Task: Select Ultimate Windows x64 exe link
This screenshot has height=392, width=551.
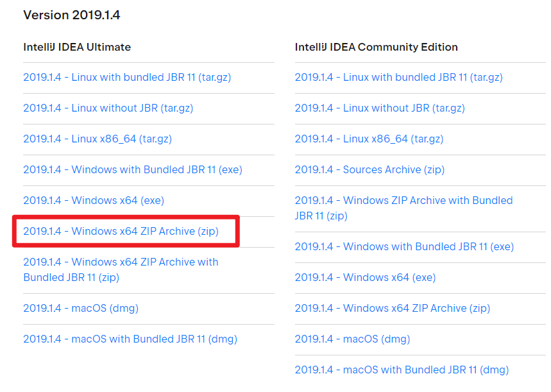Action: pyautogui.click(x=94, y=201)
